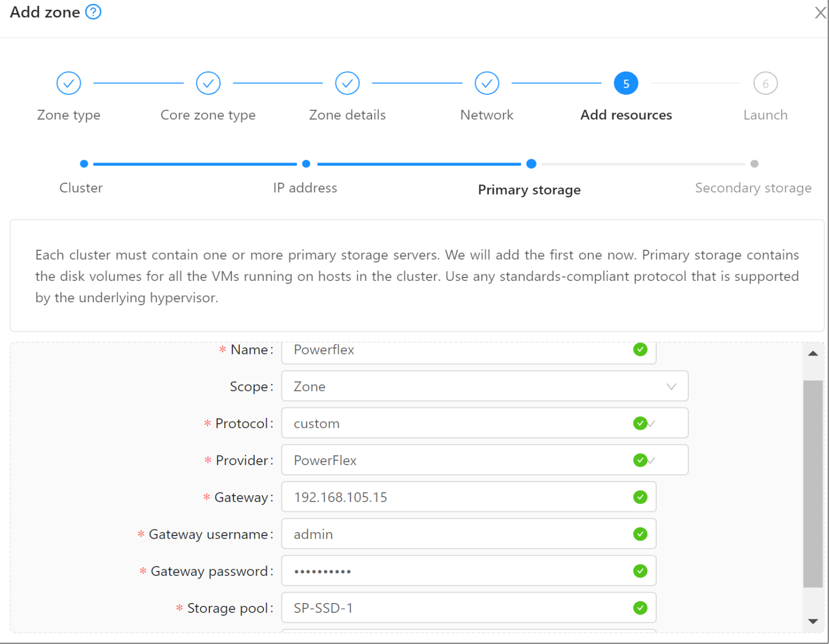This screenshot has height=644, width=829.
Task: Click the form scrollbar down arrow
Action: (x=813, y=622)
